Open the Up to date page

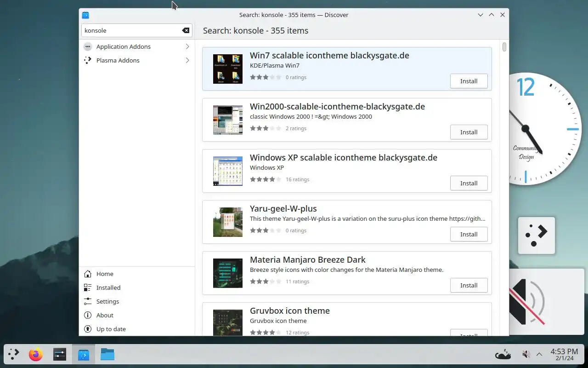click(137, 329)
